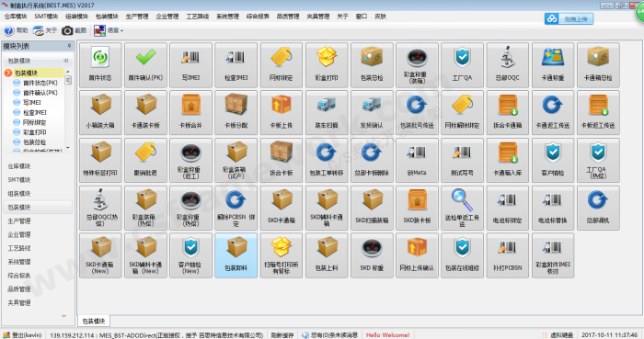Viewport: 644px width, 339px height.
Task: Open the 卡通称重 scale tile
Action: [x=553, y=64]
